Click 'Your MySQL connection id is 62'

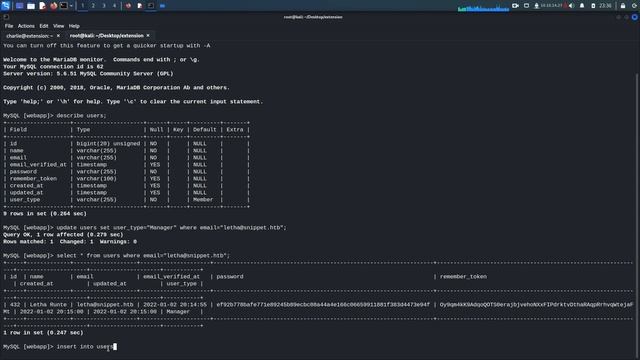coord(53,67)
